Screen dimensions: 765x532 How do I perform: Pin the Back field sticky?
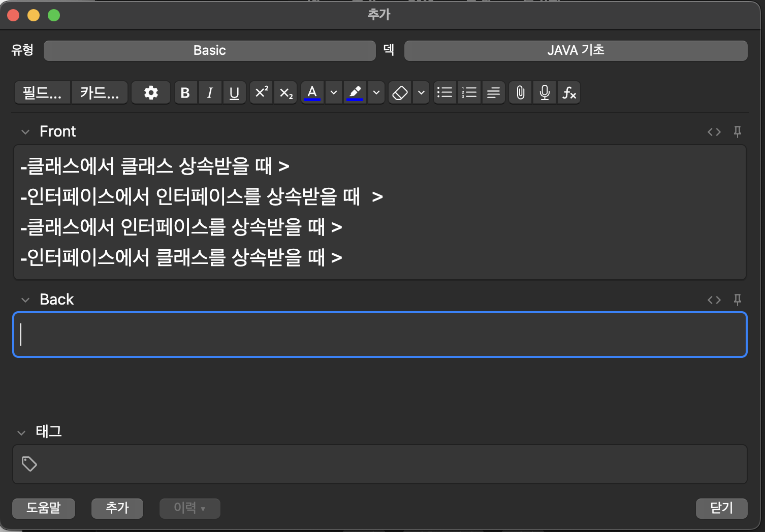pos(738,300)
